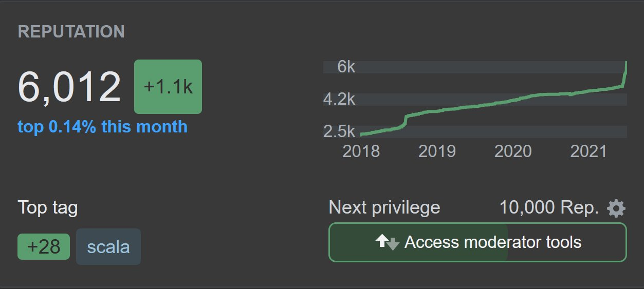Viewport: 644px width, 289px height.
Task: Open the top 0.14% this month link
Action: click(x=102, y=126)
